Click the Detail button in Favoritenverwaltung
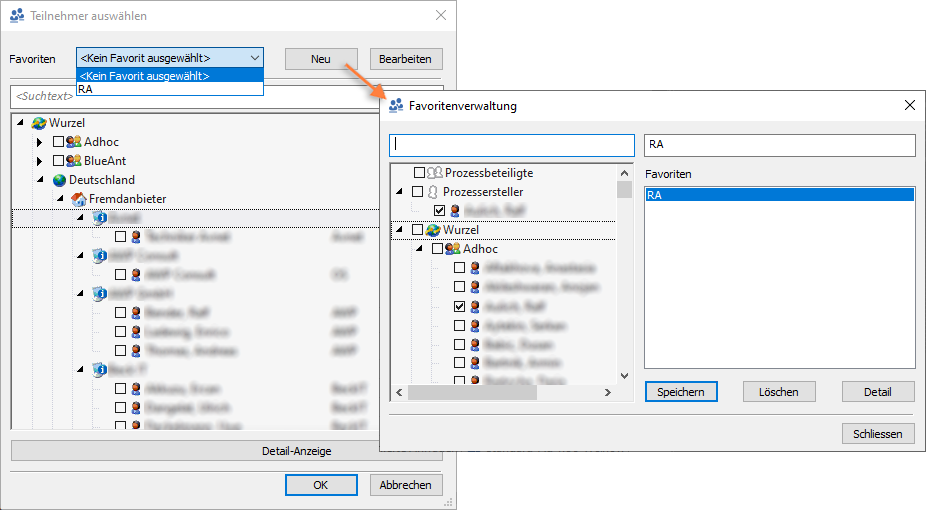Screen dimensions: 926x510 (x=878, y=392)
